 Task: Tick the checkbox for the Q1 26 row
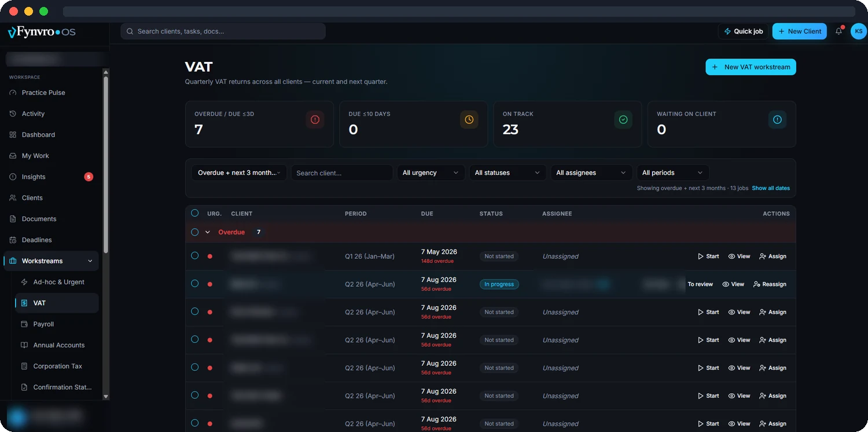pyautogui.click(x=194, y=256)
